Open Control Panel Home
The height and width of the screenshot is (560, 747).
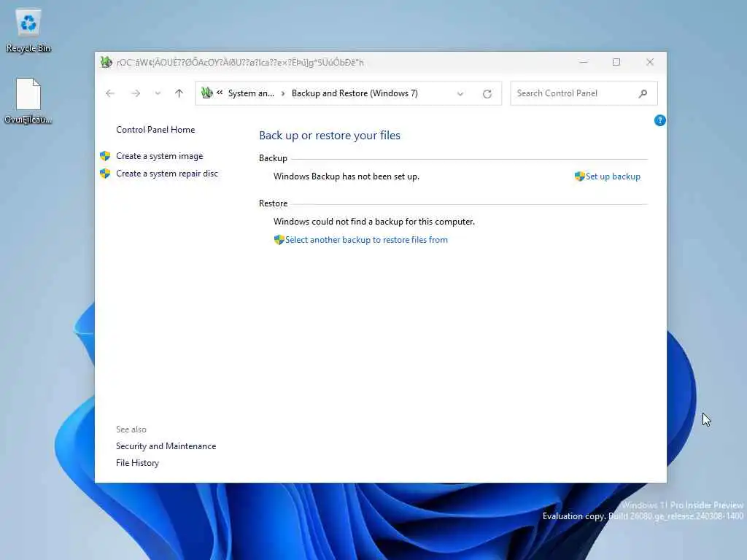coord(155,130)
